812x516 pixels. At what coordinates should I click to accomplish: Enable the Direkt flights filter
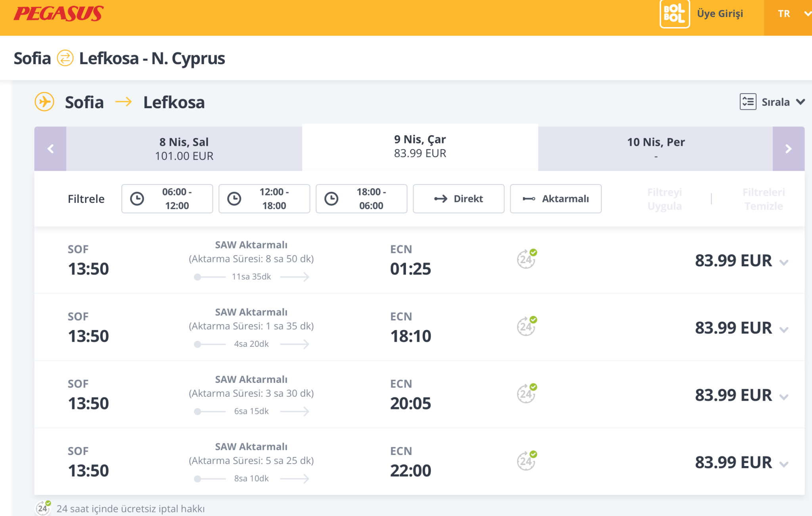pyautogui.click(x=458, y=199)
